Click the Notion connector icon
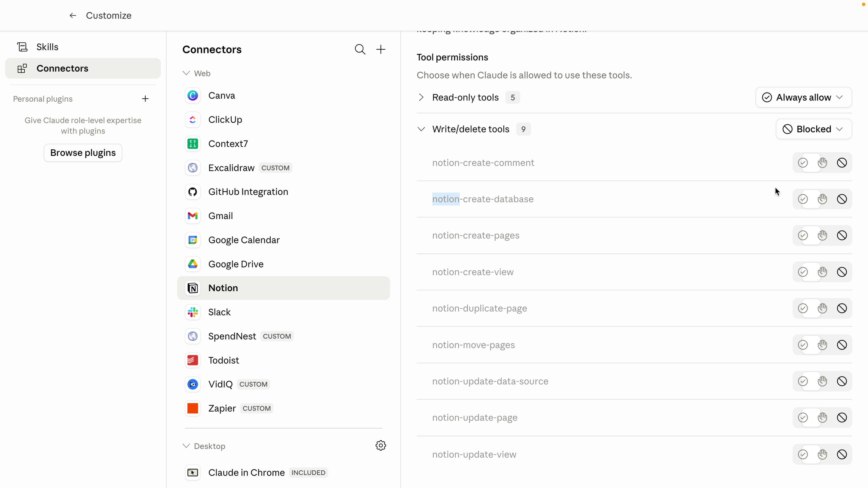 pos(193,288)
